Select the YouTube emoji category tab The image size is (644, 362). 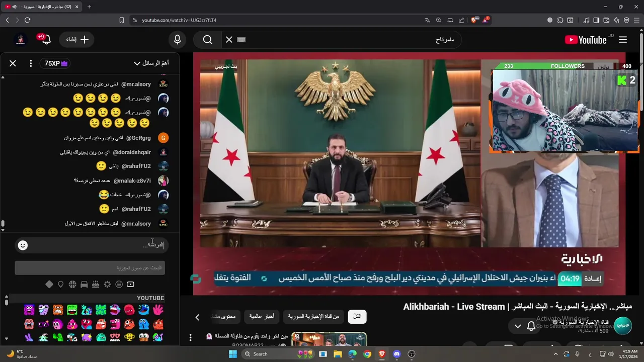(130, 285)
